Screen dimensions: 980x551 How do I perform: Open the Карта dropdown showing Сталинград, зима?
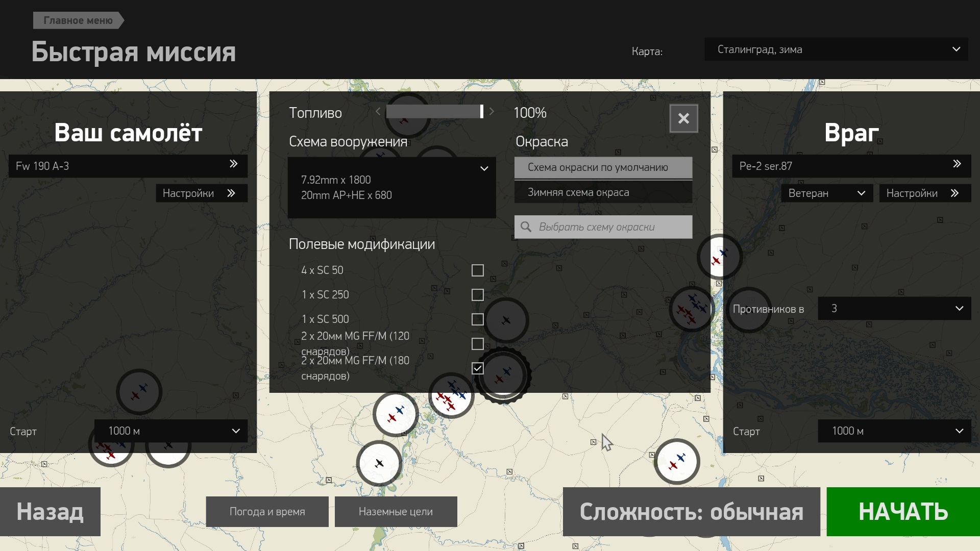pyautogui.click(x=836, y=49)
